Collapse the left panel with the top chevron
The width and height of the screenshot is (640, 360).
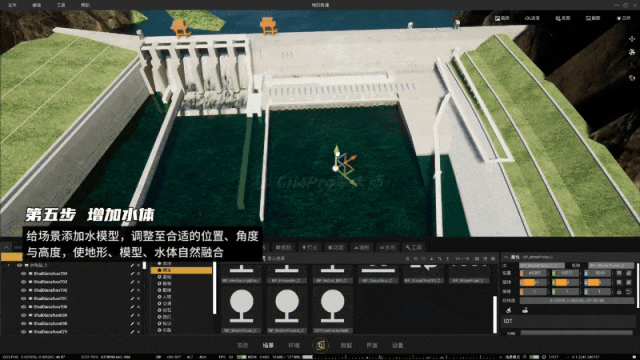pos(6,247)
